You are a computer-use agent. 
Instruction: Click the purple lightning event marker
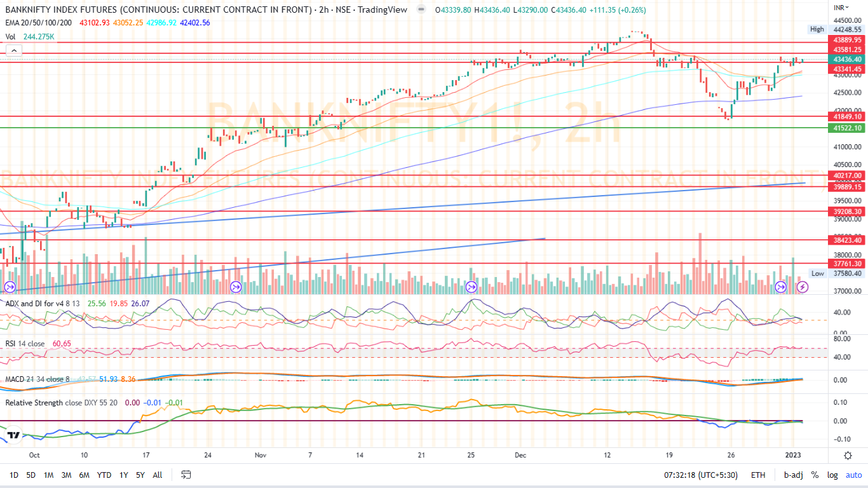click(x=803, y=287)
